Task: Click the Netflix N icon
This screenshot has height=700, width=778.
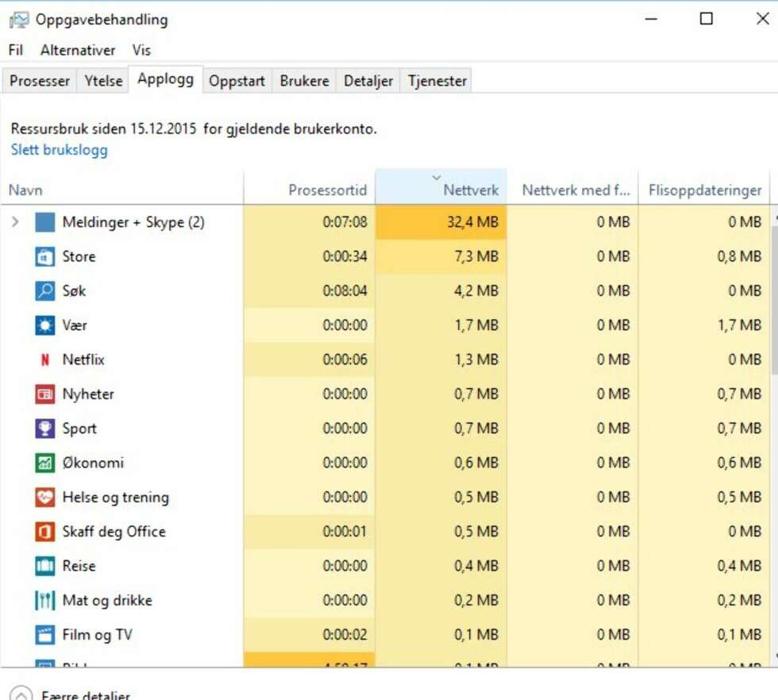Action: (44, 360)
